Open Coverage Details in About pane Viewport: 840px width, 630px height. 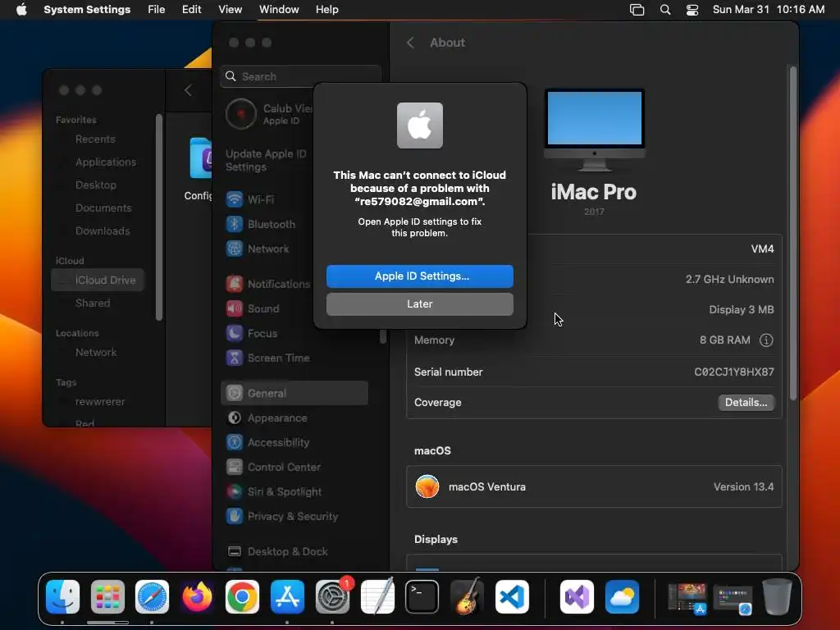pyautogui.click(x=746, y=402)
